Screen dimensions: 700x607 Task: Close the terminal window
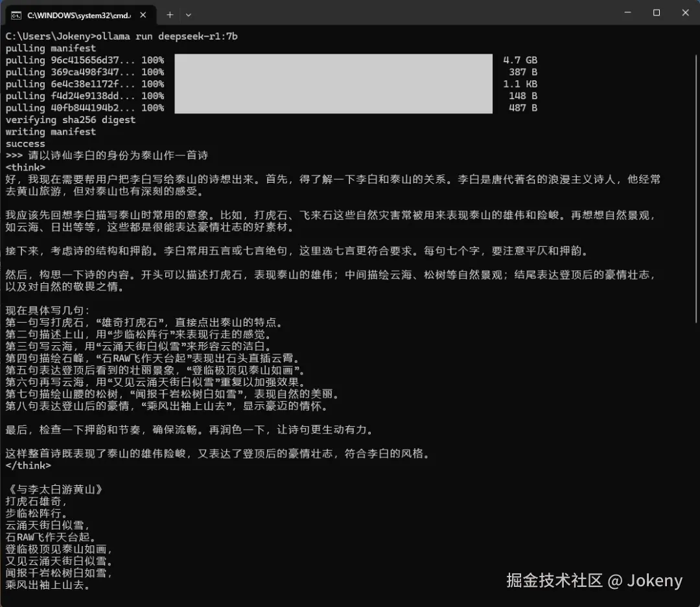(x=685, y=12)
